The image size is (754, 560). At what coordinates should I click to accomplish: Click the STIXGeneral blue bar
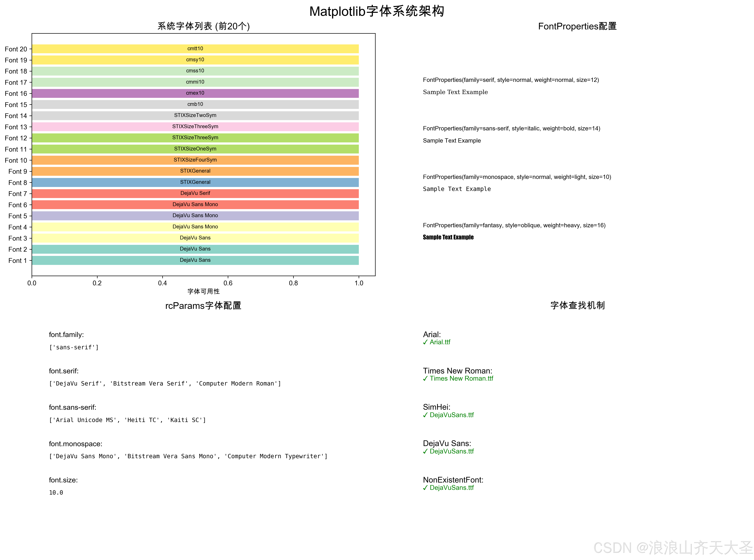(195, 182)
